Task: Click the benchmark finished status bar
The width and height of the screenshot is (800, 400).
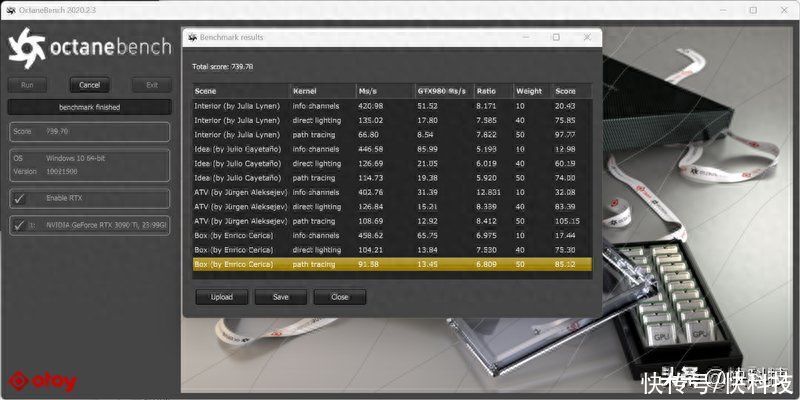Action: point(89,107)
